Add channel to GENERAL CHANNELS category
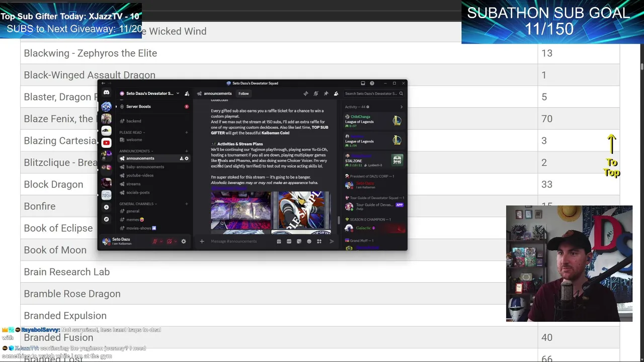Screen dimensions: 644x362 click(x=187, y=204)
